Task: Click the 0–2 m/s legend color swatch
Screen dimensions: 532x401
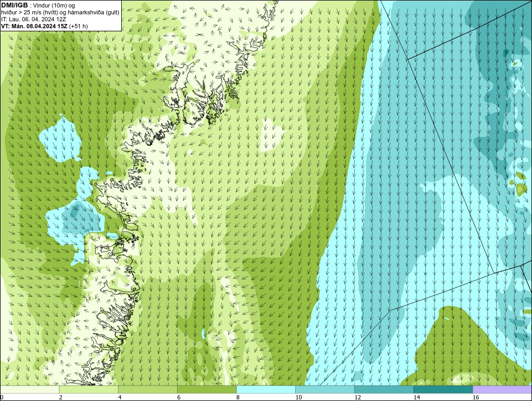Action: pyautogui.click(x=30, y=389)
